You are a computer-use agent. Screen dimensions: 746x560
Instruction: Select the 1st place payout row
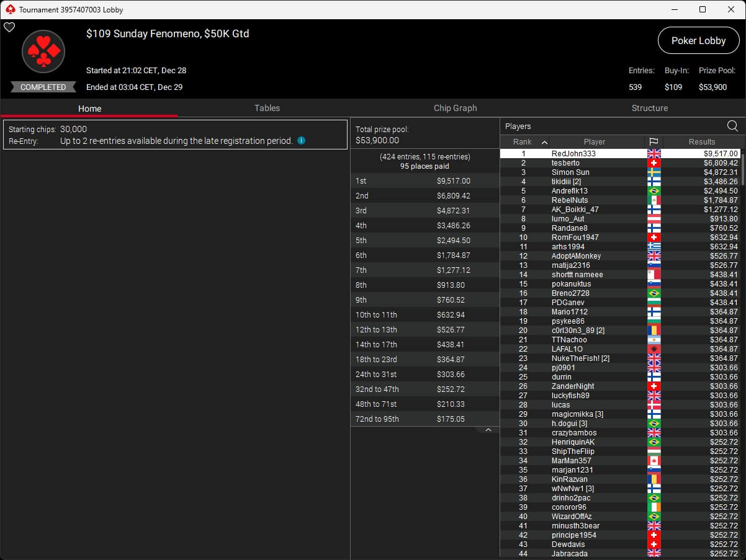click(425, 181)
